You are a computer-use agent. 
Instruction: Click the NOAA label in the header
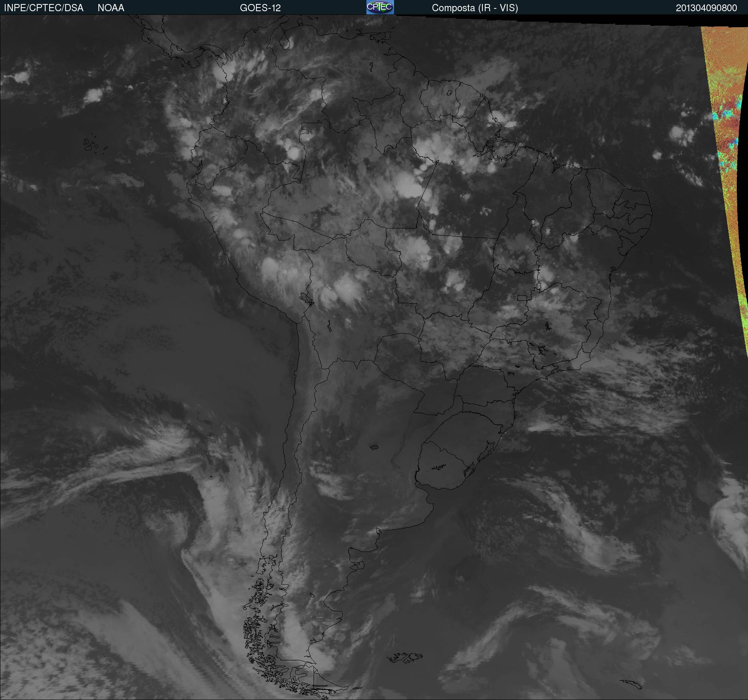(x=111, y=8)
